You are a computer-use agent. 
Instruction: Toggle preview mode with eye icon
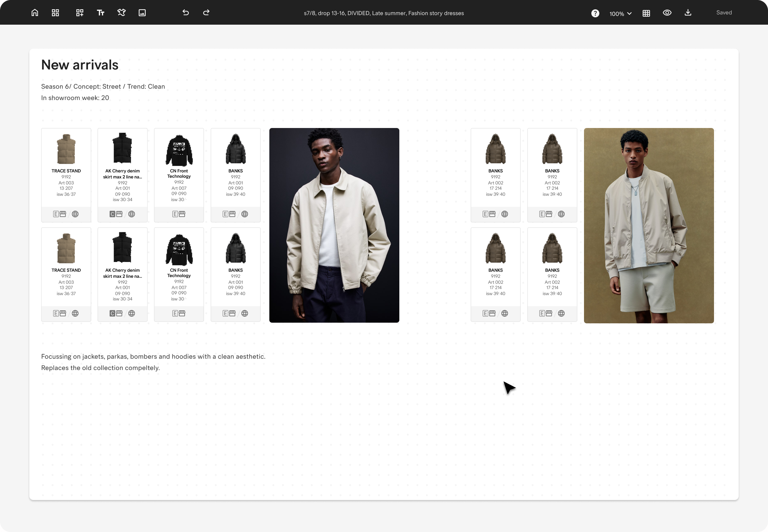tap(667, 13)
